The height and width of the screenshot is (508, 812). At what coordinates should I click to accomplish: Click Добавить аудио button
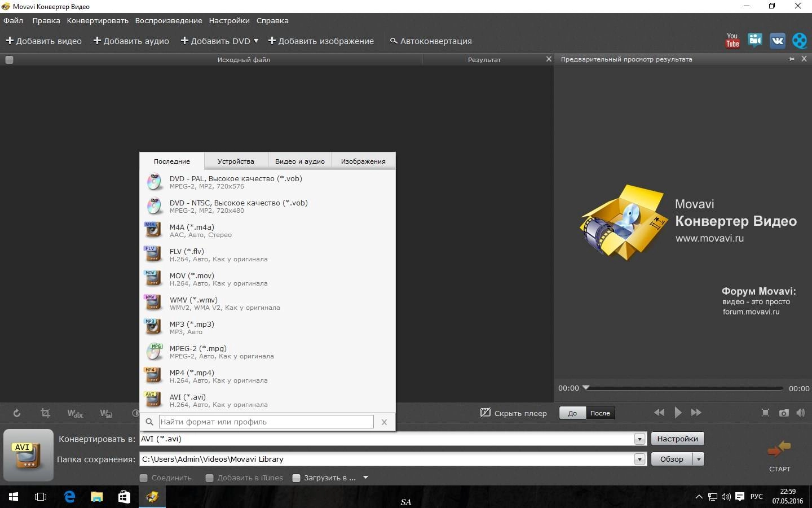pyautogui.click(x=131, y=41)
